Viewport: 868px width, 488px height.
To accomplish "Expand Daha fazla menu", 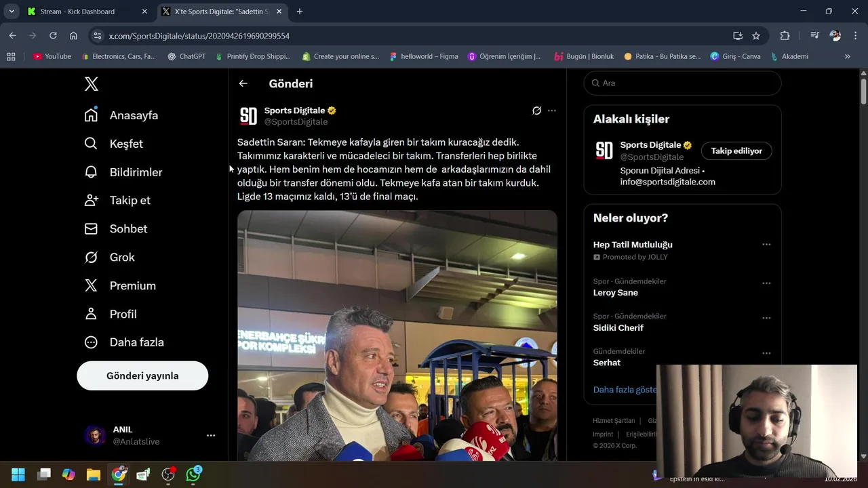I will coord(124,342).
